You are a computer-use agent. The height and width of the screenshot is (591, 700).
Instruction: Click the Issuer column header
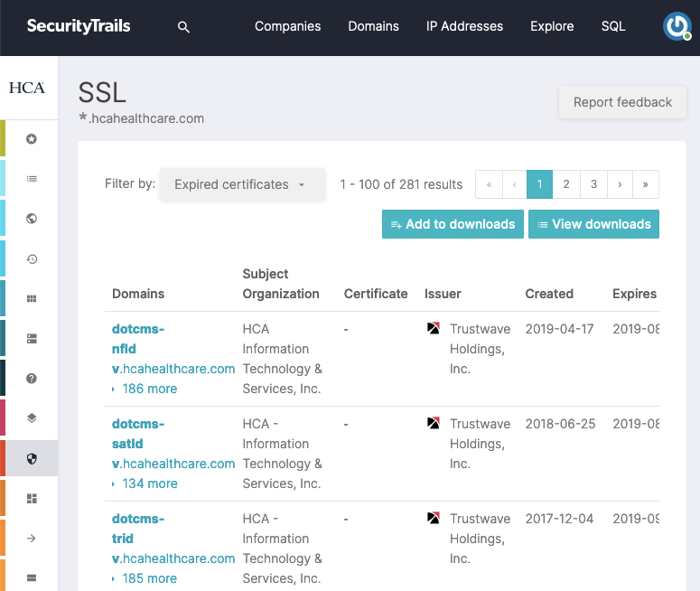point(443,294)
